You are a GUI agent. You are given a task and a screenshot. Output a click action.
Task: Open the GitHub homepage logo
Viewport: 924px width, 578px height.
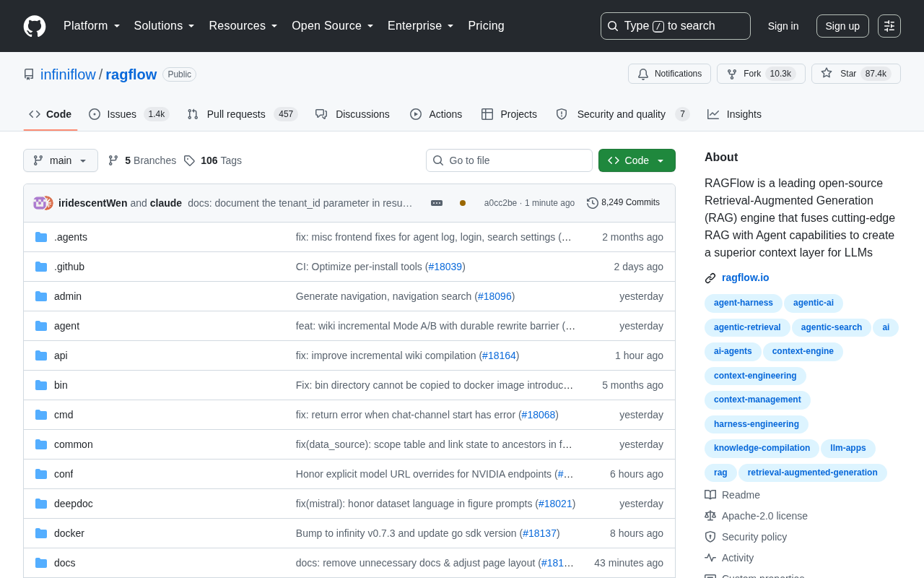(x=35, y=26)
